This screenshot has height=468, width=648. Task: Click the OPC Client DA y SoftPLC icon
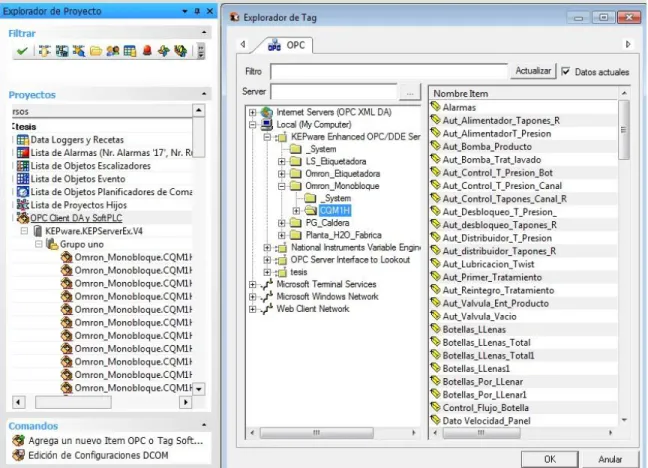click(x=23, y=217)
